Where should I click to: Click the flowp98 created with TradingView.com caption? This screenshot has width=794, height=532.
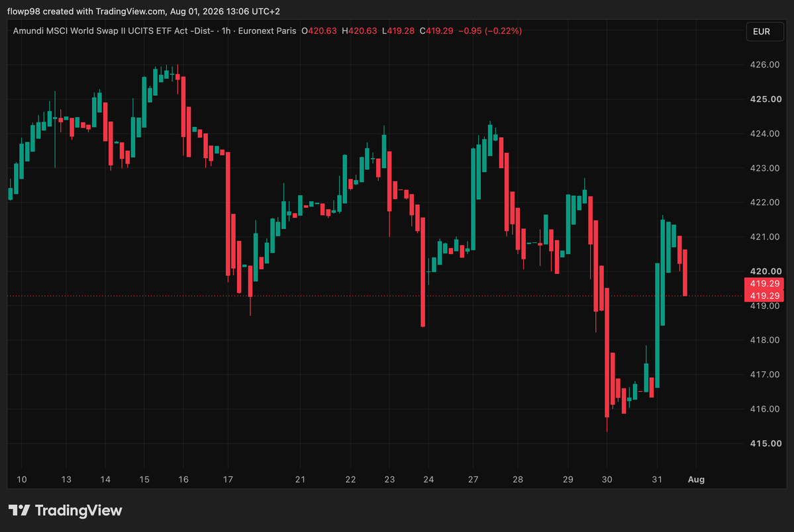pyautogui.click(x=143, y=11)
